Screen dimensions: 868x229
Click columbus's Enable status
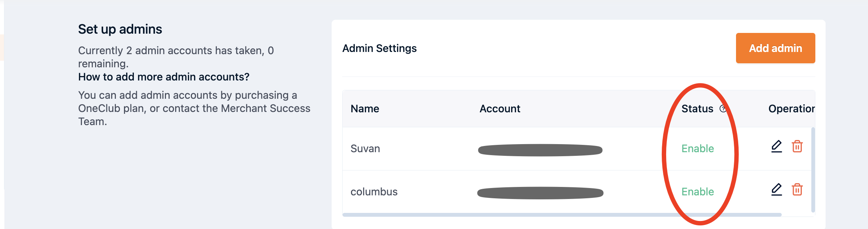point(698,192)
